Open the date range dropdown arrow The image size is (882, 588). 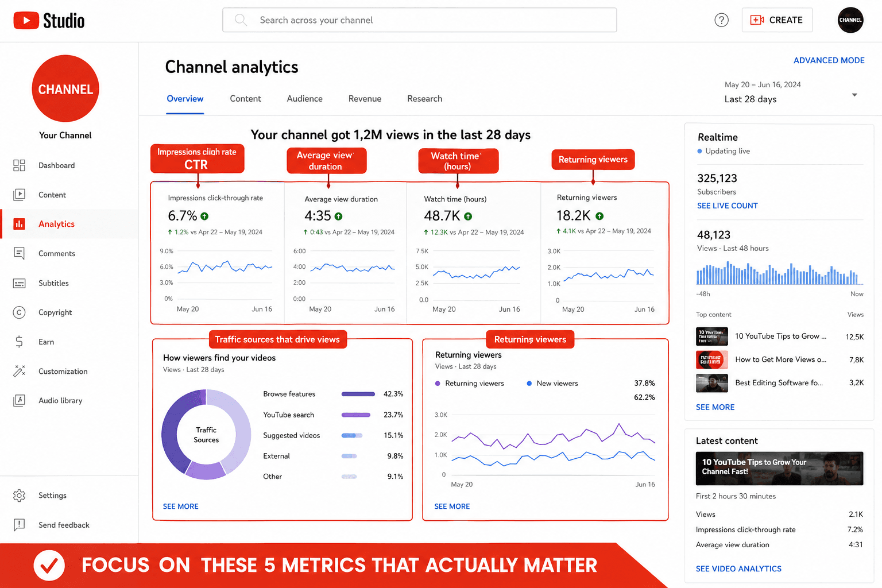point(854,95)
